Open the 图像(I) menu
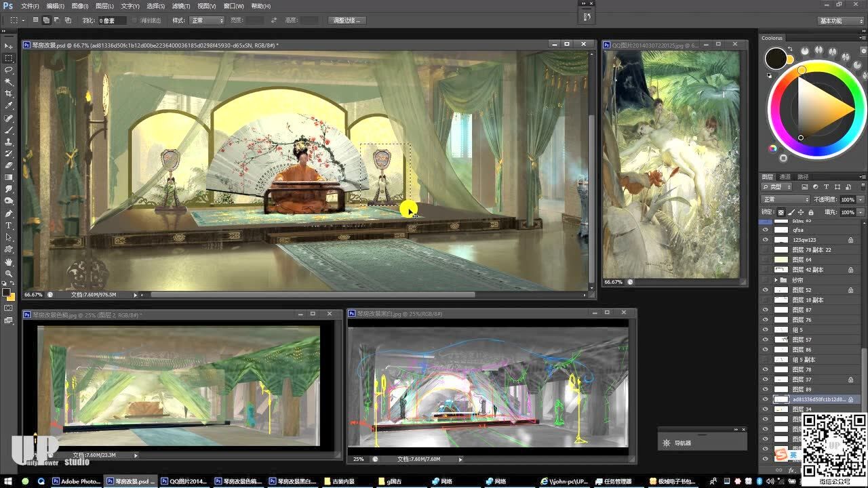Screen dimensions: 868x488 click(80, 5)
